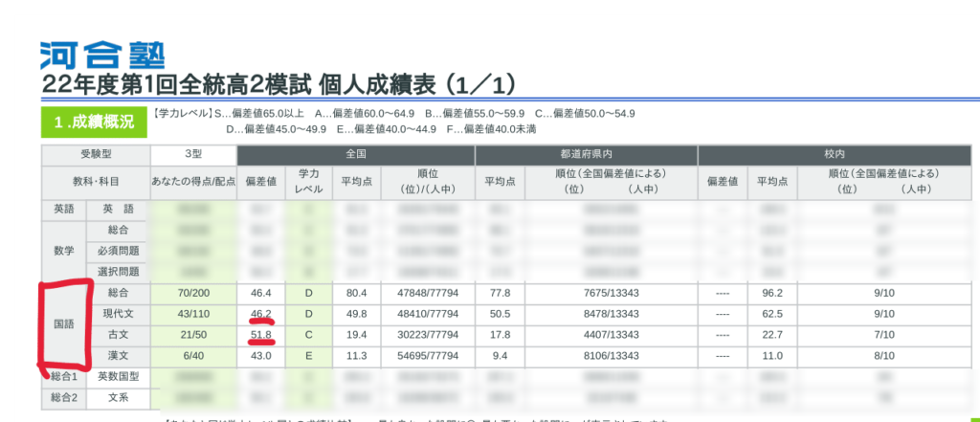Click the school average 96.2
The width and height of the screenshot is (980, 422).
point(773,293)
